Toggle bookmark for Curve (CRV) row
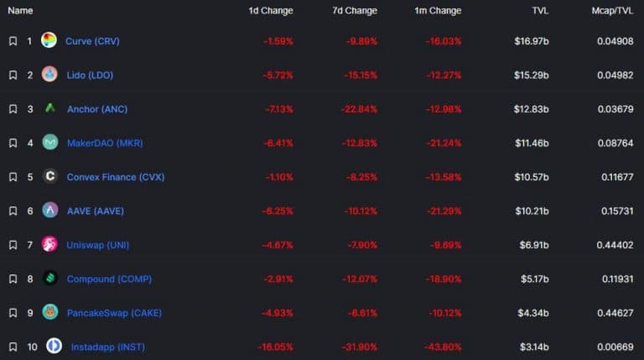 tap(13, 41)
